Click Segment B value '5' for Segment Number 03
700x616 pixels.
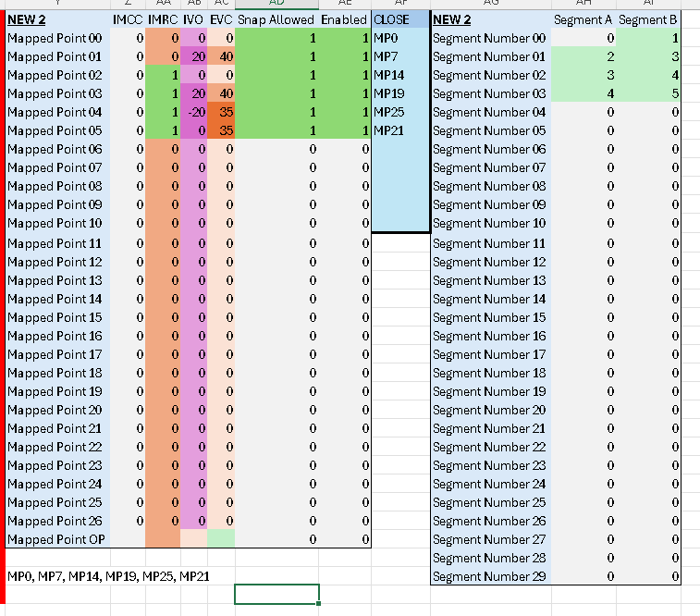click(x=648, y=93)
